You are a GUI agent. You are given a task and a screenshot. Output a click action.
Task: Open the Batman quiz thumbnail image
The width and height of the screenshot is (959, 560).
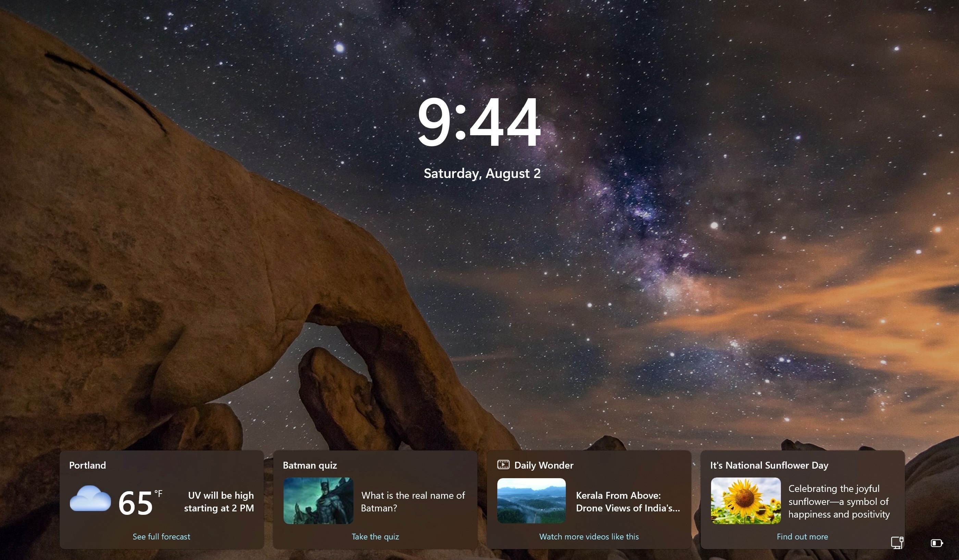(x=318, y=501)
